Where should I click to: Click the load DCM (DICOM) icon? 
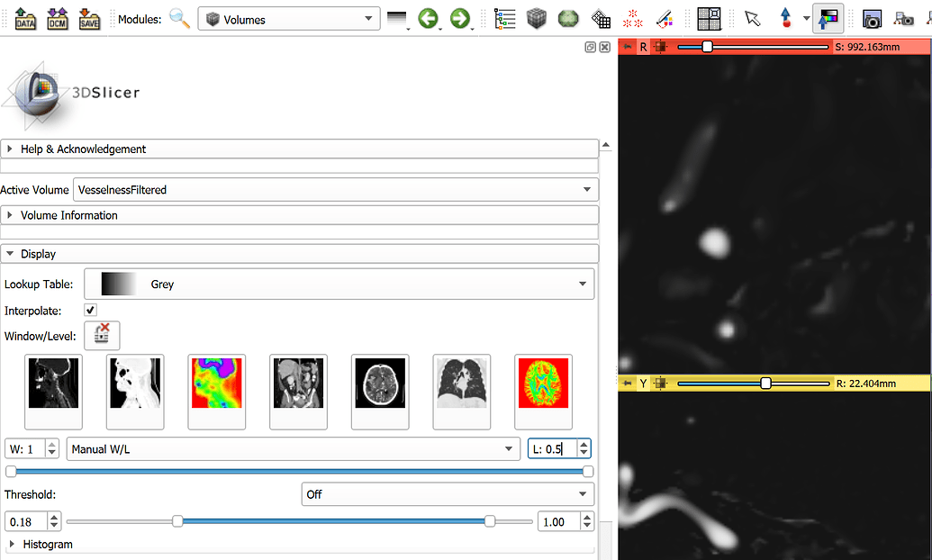coord(58,18)
